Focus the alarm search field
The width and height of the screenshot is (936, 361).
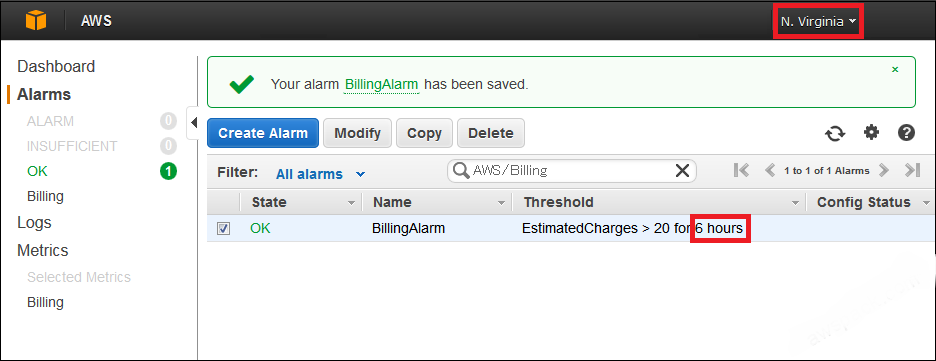[x=571, y=171]
